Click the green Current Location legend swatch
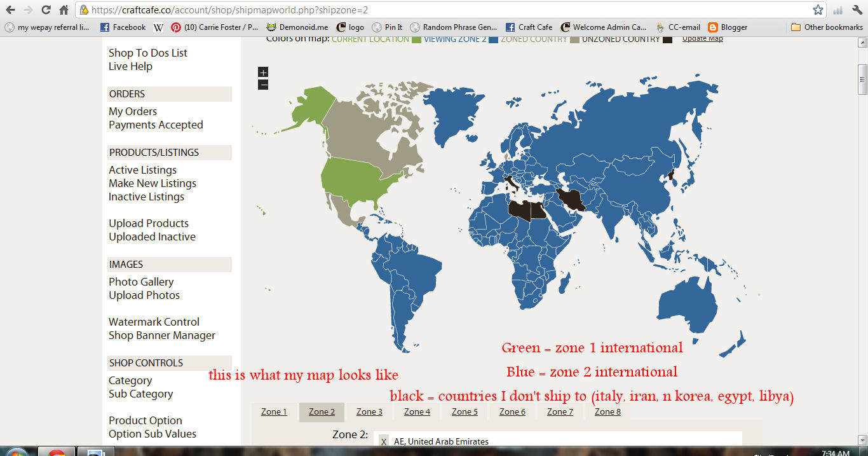868x456 pixels. pyautogui.click(x=417, y=39)
